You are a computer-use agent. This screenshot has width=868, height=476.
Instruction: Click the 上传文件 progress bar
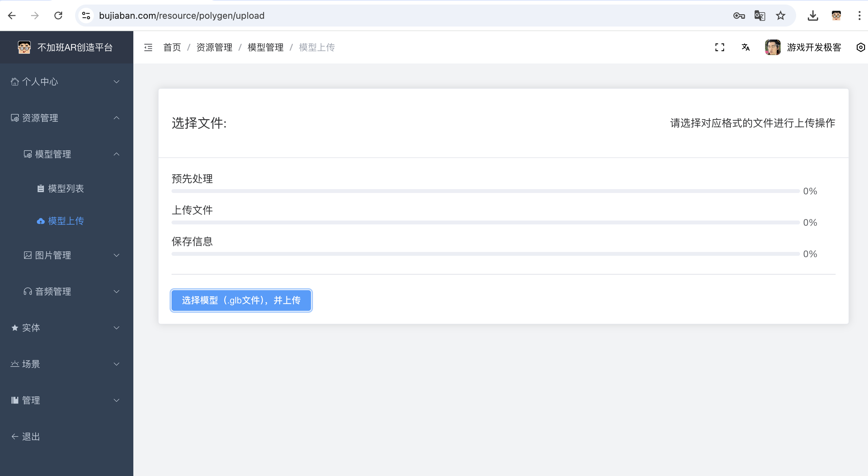485,222
